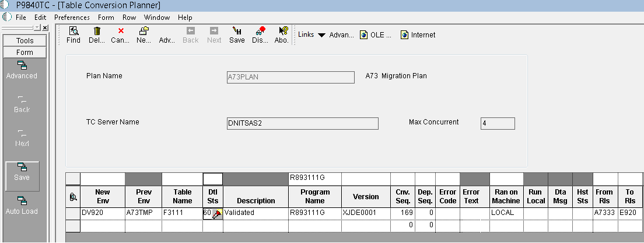
Task: Click the Advanced icon in the Form sidebar
Action: click(22, 65)
